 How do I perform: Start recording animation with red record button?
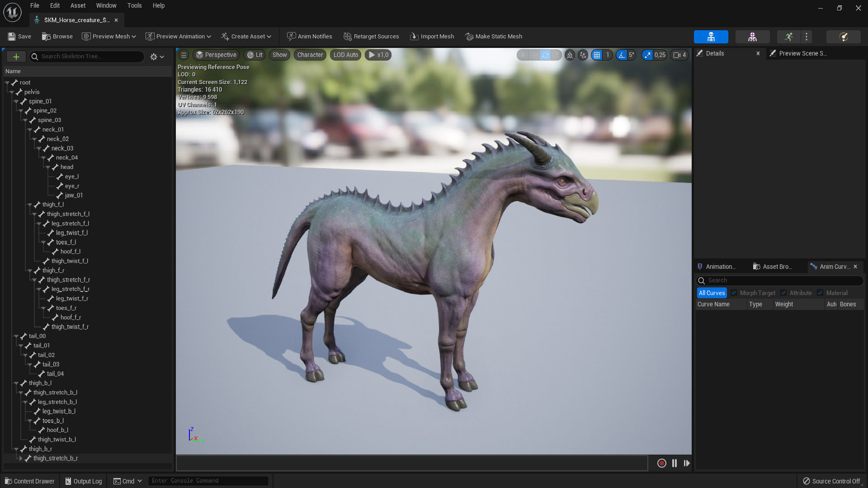point(661,463)
